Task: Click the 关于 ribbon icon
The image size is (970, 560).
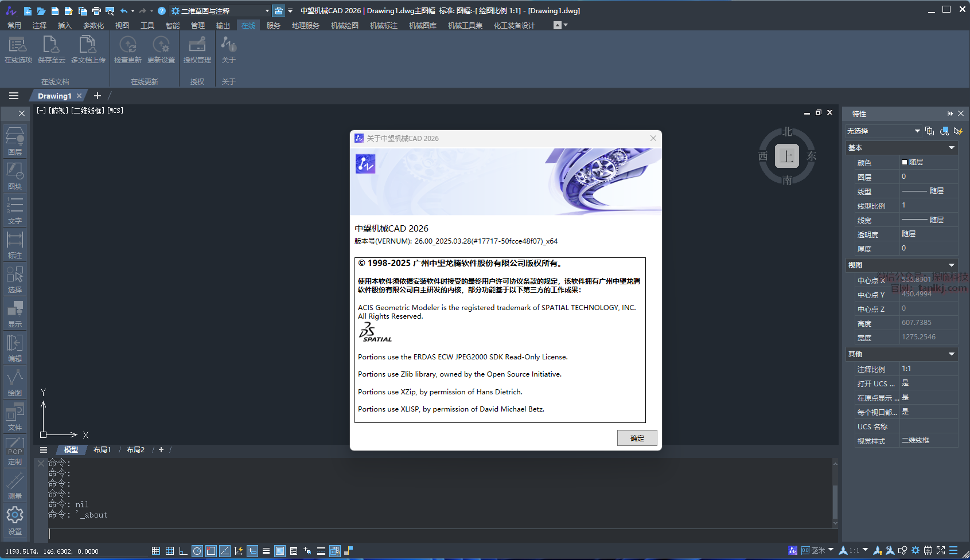Action: point(229,49)
